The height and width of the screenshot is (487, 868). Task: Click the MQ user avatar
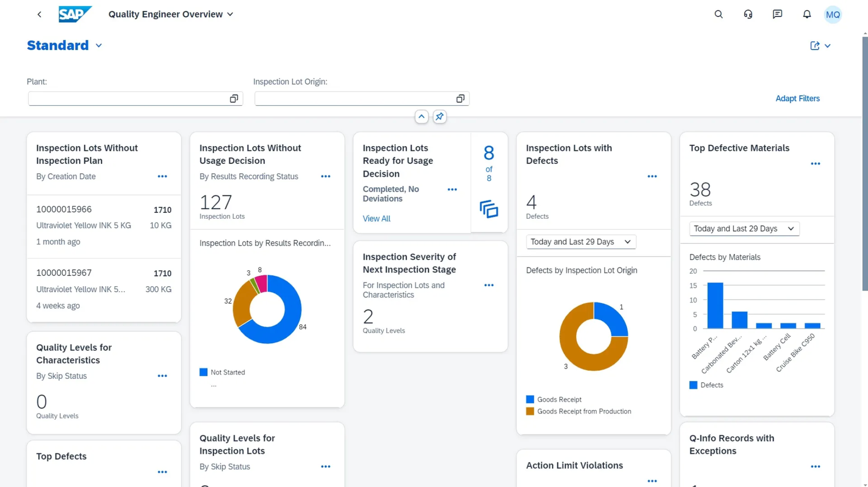click(833, 15)
